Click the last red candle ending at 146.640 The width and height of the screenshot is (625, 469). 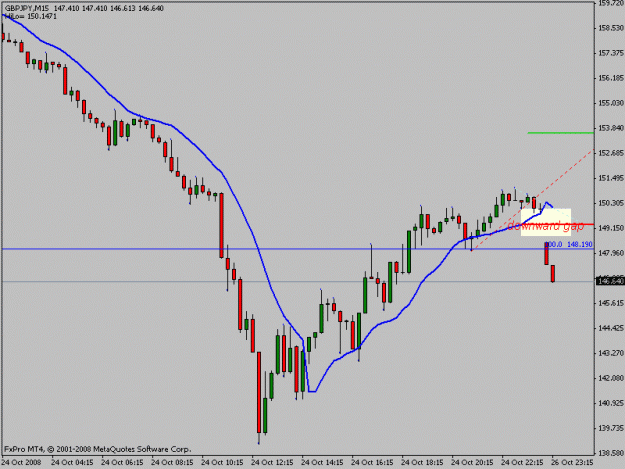(553, 274)
